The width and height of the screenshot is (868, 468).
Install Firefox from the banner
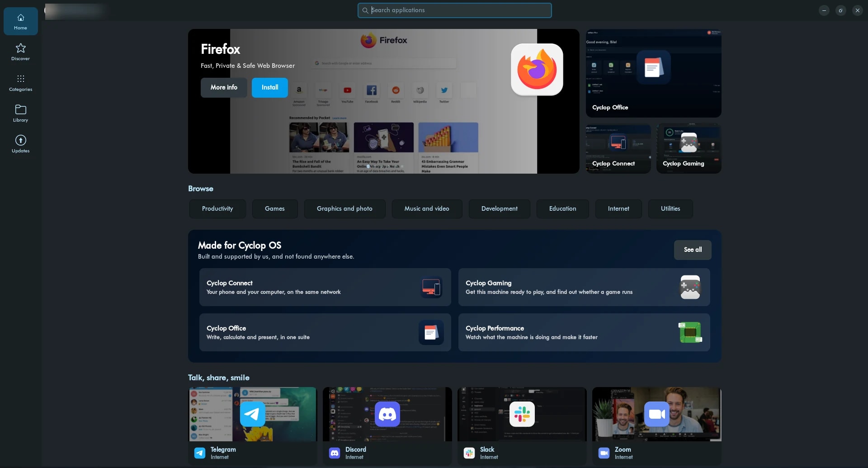click(x=270, y=87)
